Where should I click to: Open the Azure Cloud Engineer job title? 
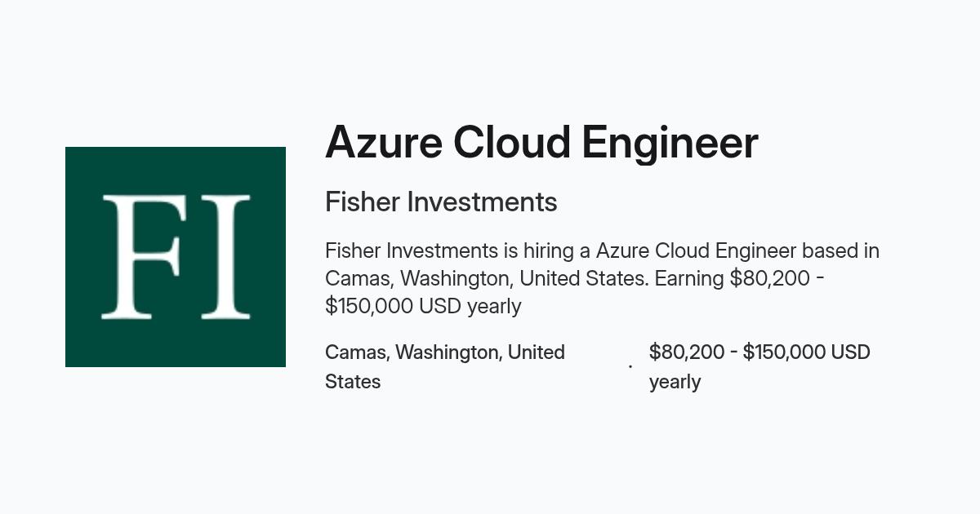541,143
